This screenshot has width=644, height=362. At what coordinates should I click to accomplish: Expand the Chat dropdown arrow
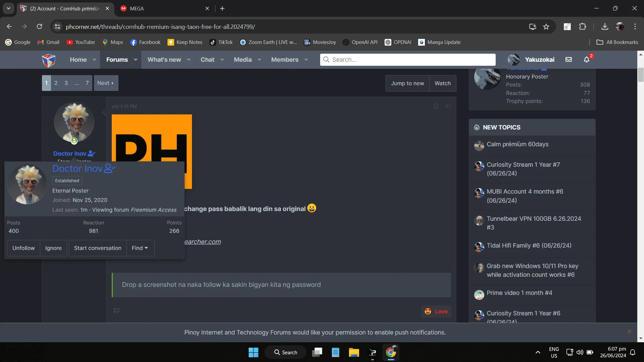(x=222, y=60)
